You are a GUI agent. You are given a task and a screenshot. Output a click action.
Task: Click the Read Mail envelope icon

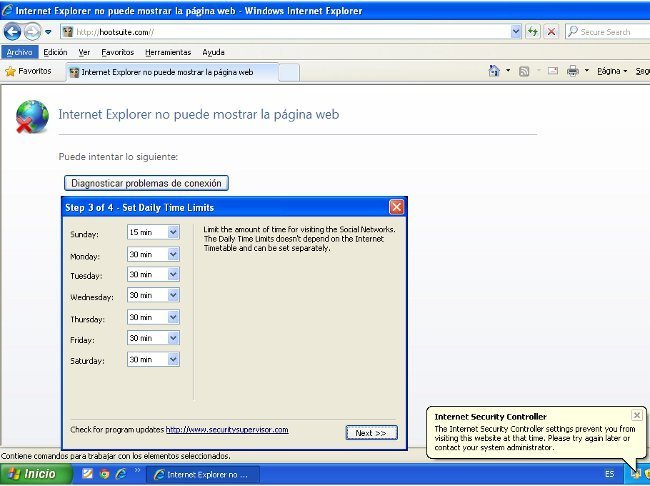[x=553, y=71]
